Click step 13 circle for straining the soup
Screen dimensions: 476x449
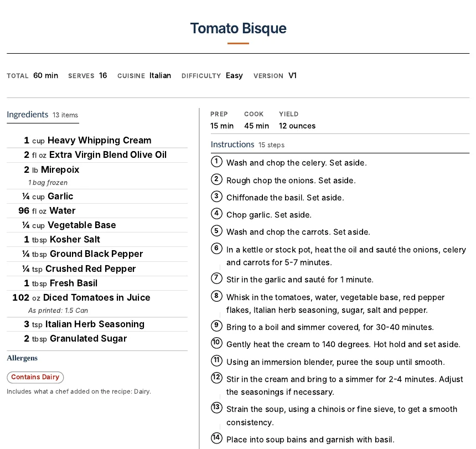click(216, 407)
